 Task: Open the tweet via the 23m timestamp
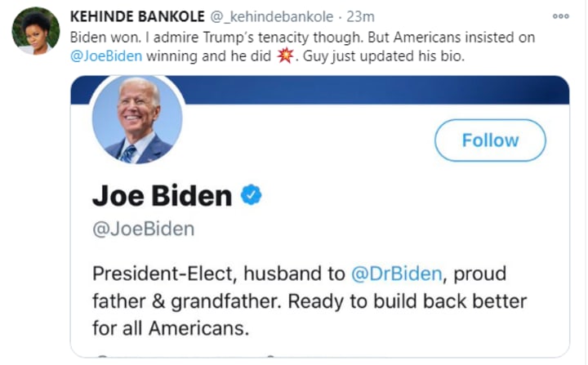click(x=360, y=16)
